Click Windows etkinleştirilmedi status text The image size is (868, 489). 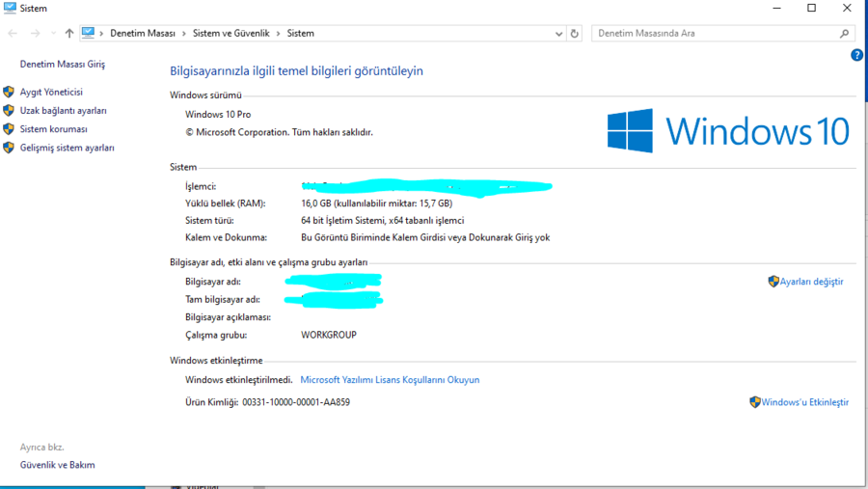(x=238, y=380)
